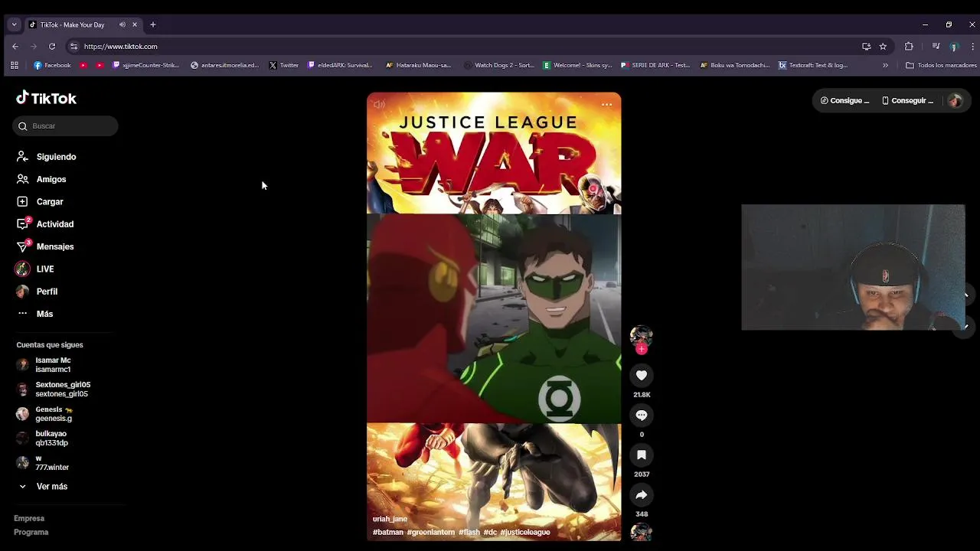The width and height of the screenshot is (980, 551).
Task: Go to Cargar upload page
Action: pyautogui.click(x=40, y=202)
